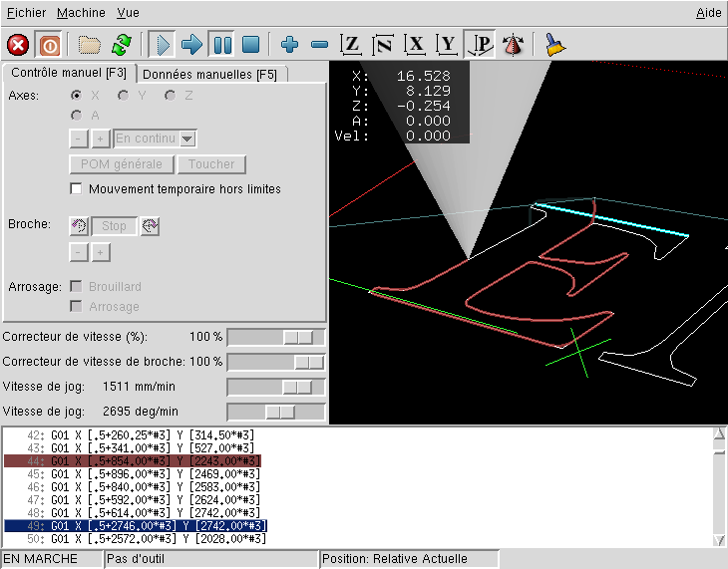Zoom in using the plus icon
This screenshot has width=728, height=569.
(x=290, y=45)
